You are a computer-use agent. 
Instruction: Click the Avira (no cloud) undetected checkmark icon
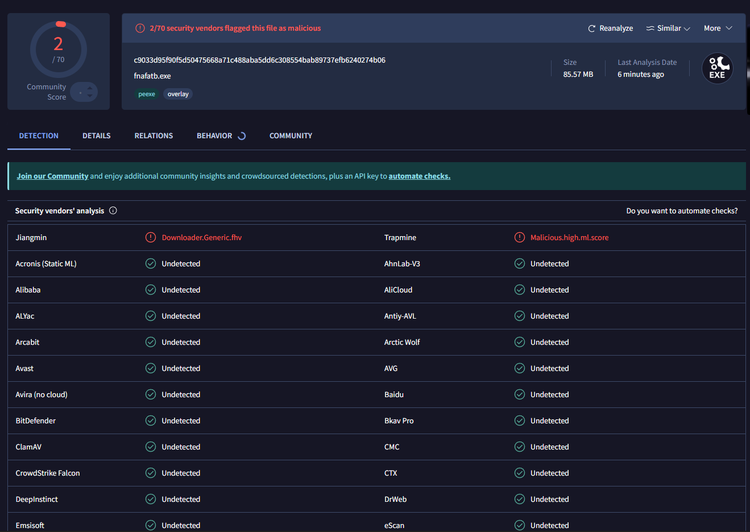point(151,394)
